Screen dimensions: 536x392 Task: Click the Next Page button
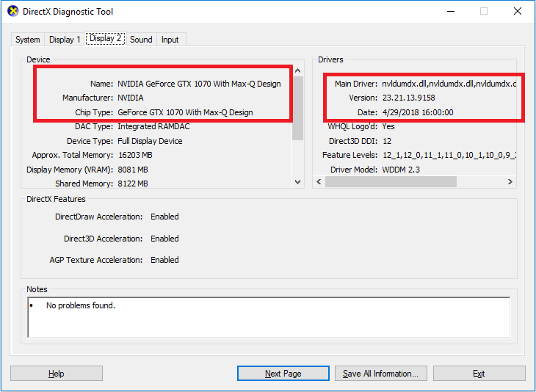click(x=283, y=374)
